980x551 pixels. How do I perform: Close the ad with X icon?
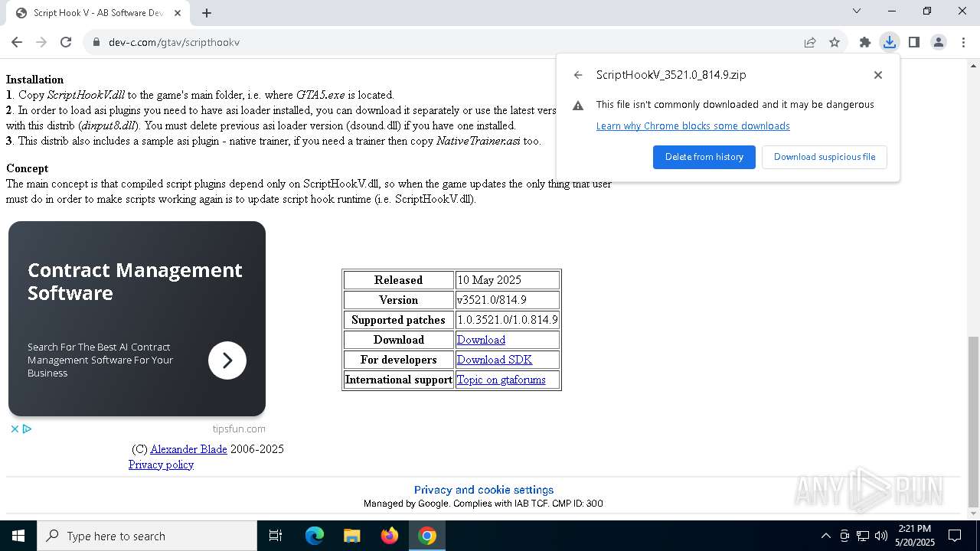pyautogui.click(x=15, y=429)
